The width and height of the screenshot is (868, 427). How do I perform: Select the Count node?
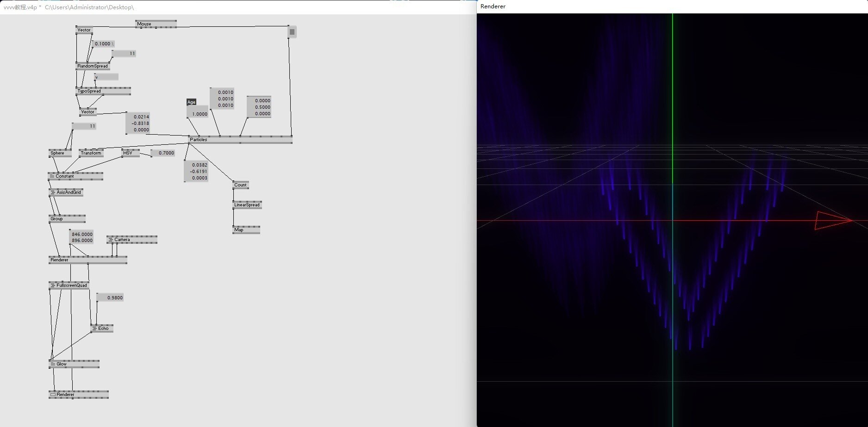241,185
